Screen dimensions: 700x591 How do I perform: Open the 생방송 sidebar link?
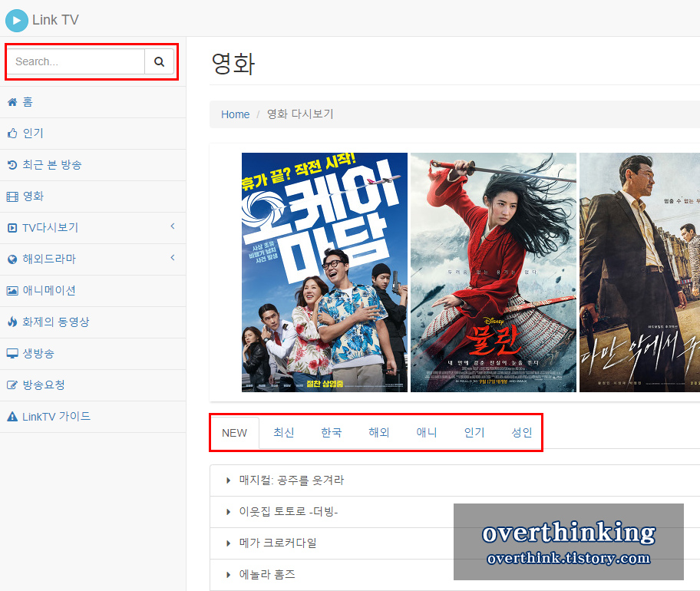coord(38,354)
